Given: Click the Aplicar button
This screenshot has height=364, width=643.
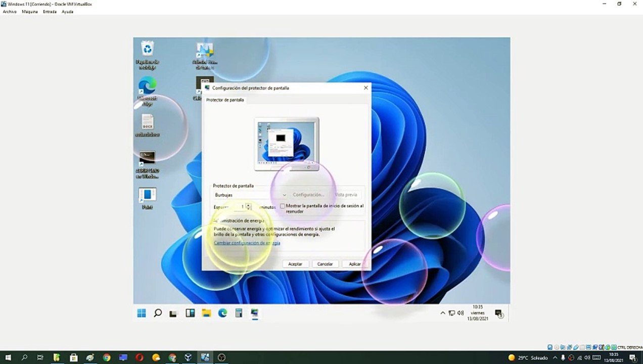Looking at the screenshot, I should 355,264.
